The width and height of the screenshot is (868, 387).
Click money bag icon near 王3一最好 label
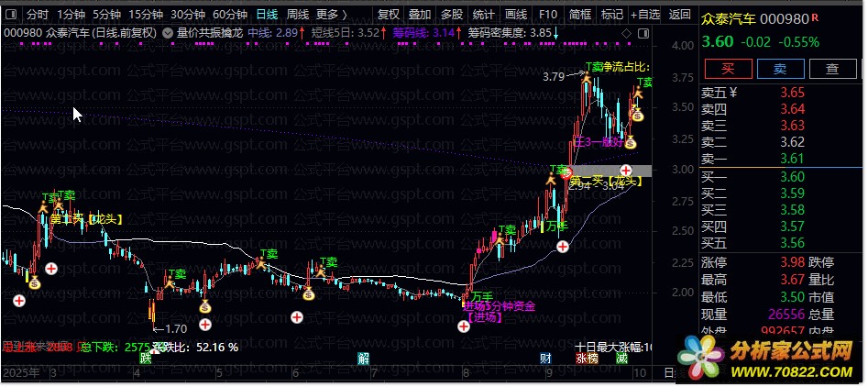(x=631, y=143)
